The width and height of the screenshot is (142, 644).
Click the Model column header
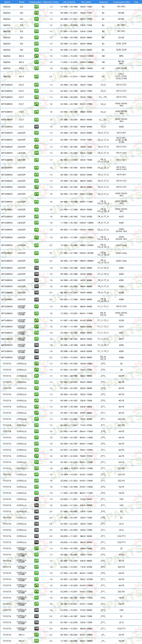point(22,2)
